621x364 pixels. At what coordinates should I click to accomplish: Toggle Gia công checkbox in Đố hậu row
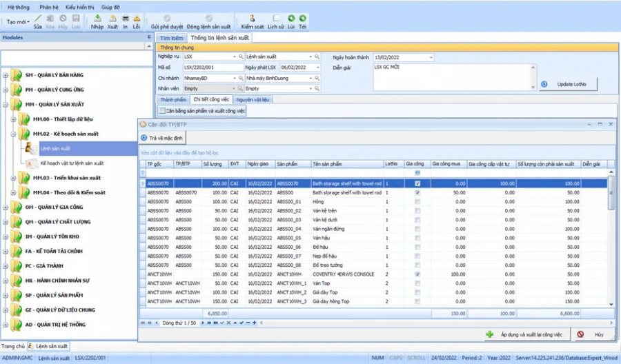417,247
